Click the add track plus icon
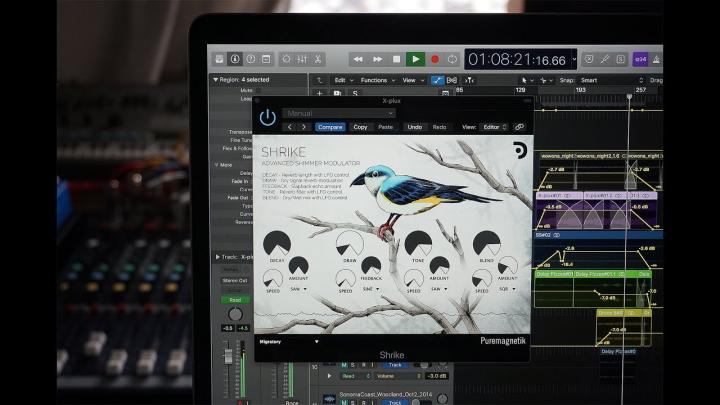 tap(319, 93)
